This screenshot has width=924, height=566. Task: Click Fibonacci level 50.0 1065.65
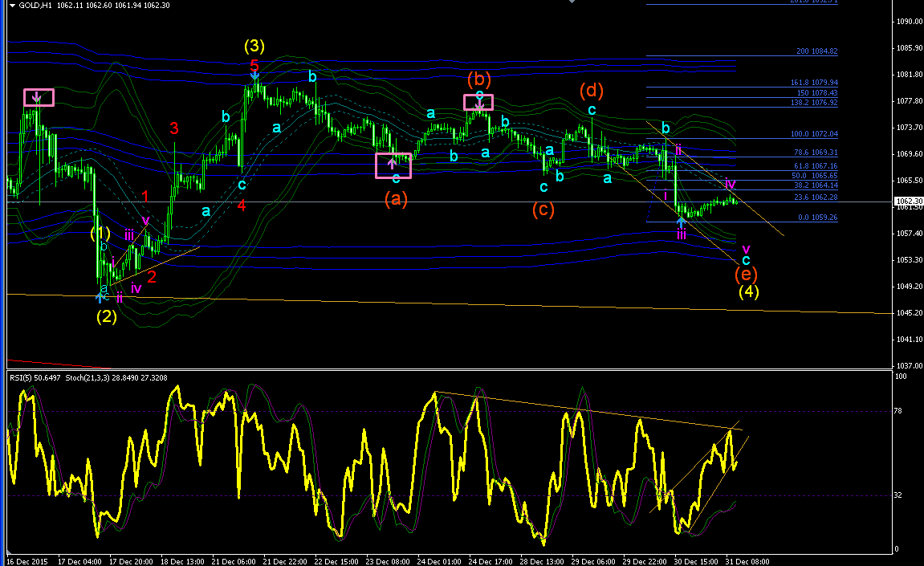[814, 176]
